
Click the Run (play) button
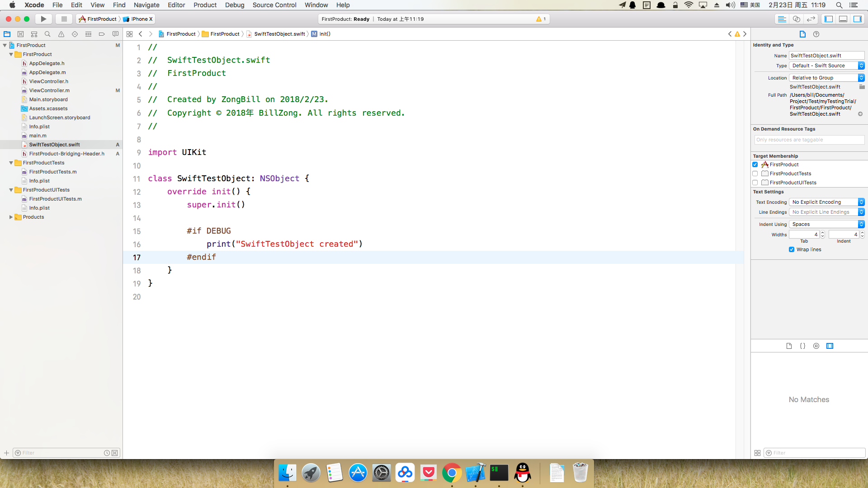(x=43, y=19)
